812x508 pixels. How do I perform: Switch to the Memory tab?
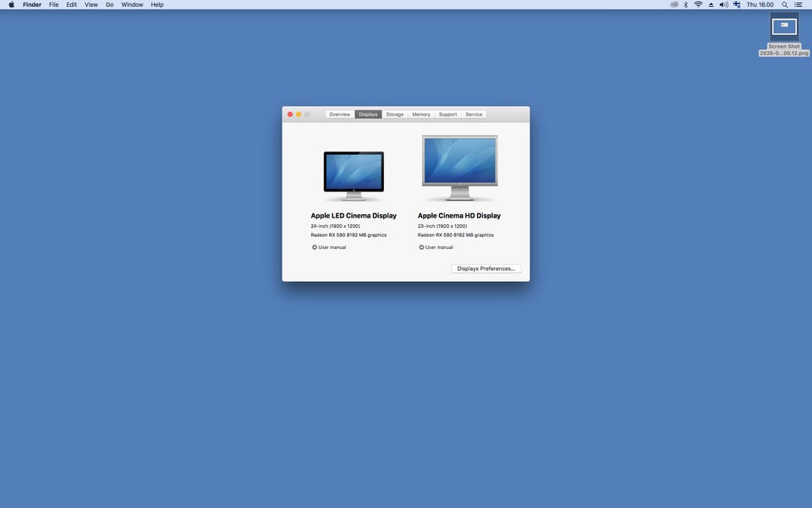(x=421, y=114)
